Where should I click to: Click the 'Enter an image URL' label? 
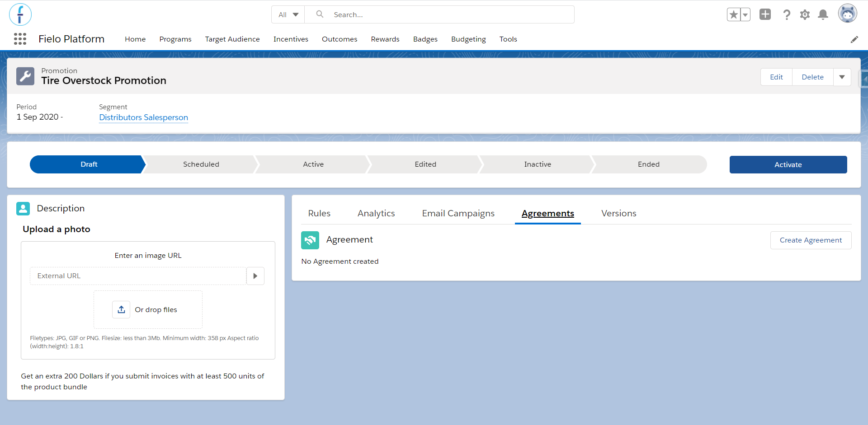click(148, 256)
